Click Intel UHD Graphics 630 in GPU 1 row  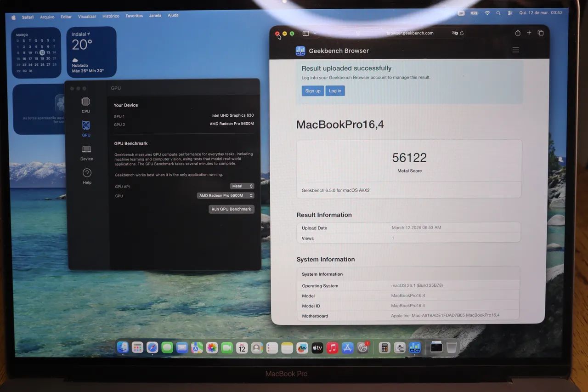point(232,115)
